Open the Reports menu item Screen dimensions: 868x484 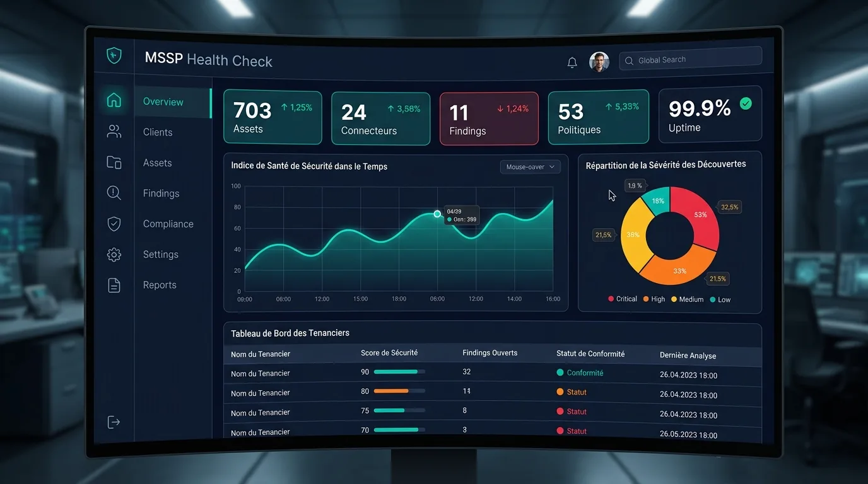(x=160, y=285)
